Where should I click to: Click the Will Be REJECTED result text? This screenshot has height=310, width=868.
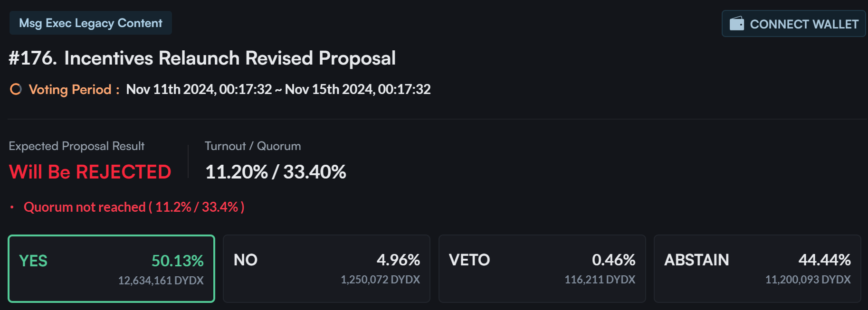pyautogui.click(x=90, y=172)
